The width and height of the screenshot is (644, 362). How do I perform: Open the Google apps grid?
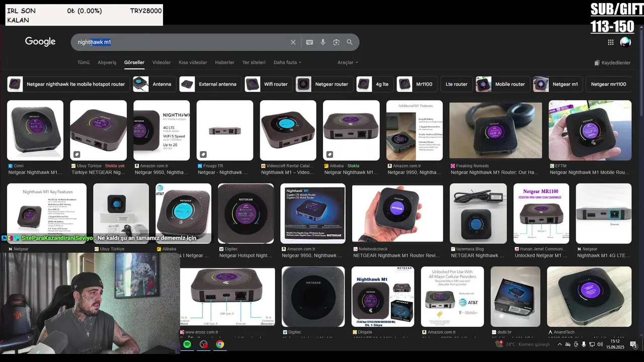click(611, 42)
